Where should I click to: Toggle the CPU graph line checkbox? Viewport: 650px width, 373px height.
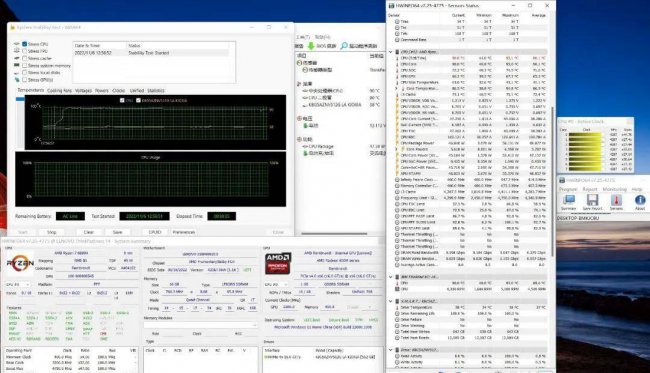point(122,100)
